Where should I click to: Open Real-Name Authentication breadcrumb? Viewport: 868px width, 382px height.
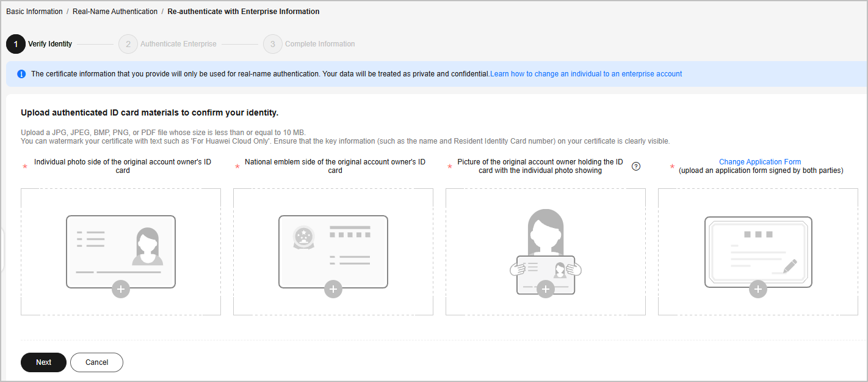pyautogui.click(x=115, y=12)
